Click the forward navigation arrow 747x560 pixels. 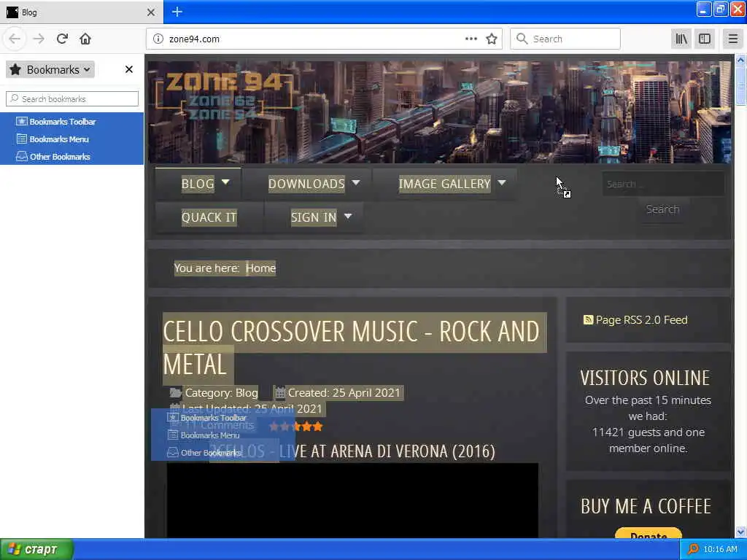pyautogui.click(x=39, y=39)
